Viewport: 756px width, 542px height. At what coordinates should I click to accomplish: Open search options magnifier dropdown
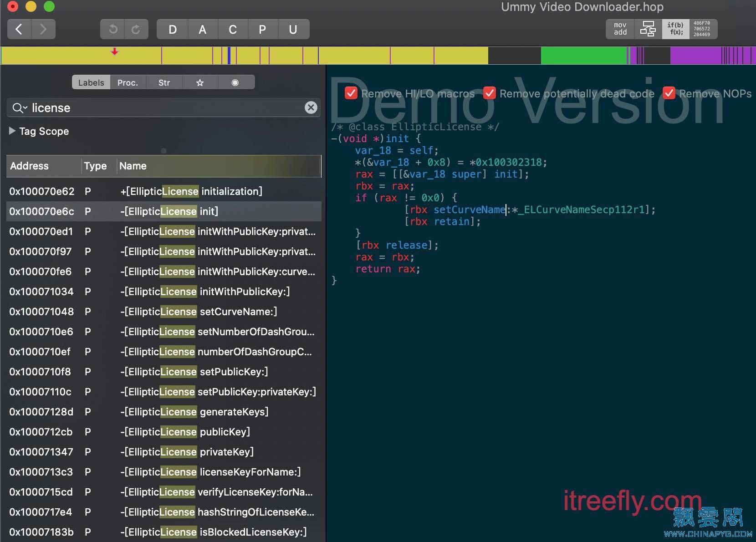[x=20, y=108]
